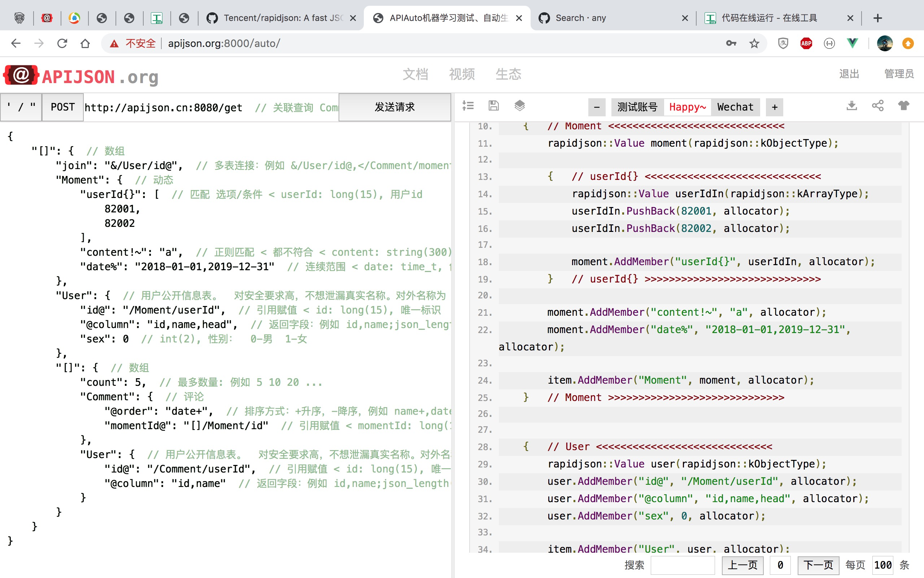Click the save floppy disk icon
The image size is (924, 578).
click(x=493, y=105)
